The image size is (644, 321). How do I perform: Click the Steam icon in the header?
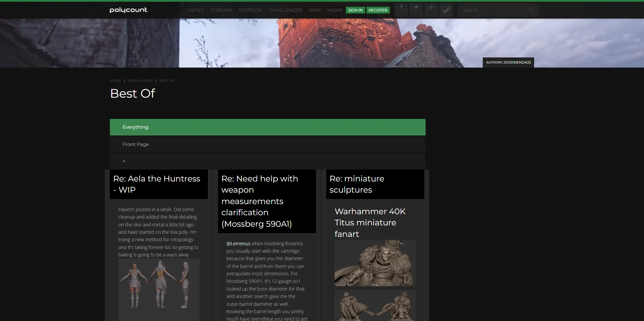(446, 9)
